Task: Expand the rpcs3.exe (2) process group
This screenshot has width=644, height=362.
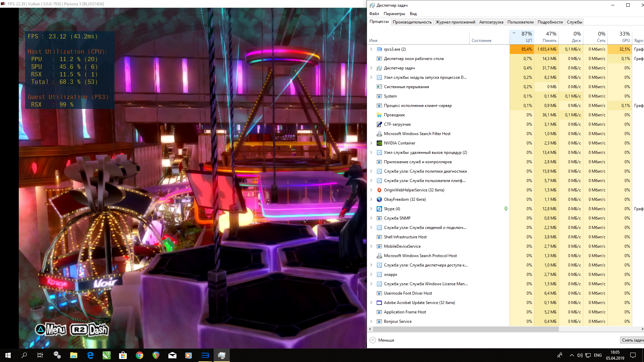Action: (371, 49)
